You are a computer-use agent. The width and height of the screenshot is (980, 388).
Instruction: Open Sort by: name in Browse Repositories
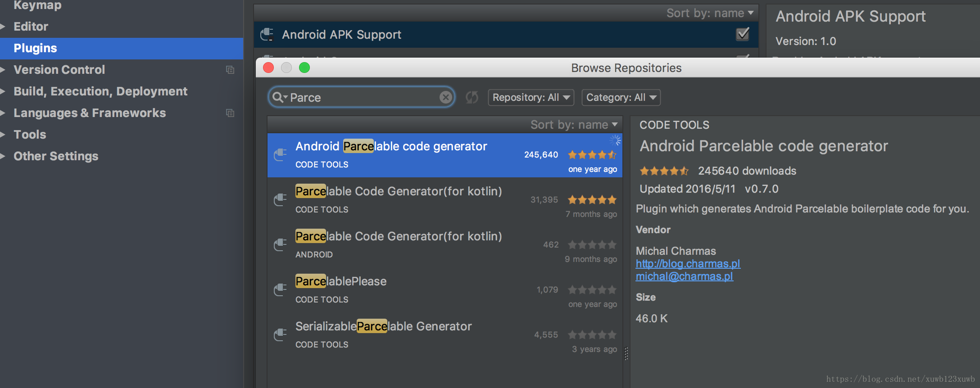point(574,125)
